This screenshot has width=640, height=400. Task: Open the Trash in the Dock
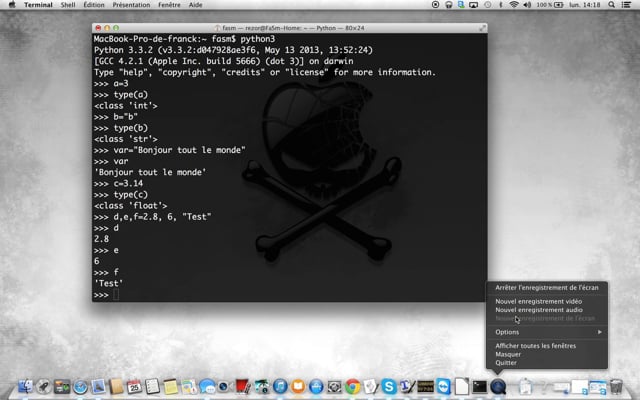616,386
